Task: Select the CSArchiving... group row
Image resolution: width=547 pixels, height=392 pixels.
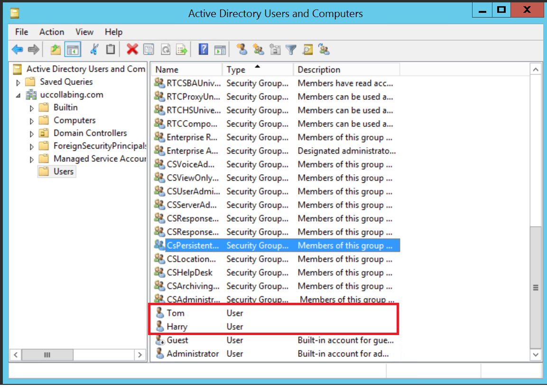Action: click(x=277, y=286)
